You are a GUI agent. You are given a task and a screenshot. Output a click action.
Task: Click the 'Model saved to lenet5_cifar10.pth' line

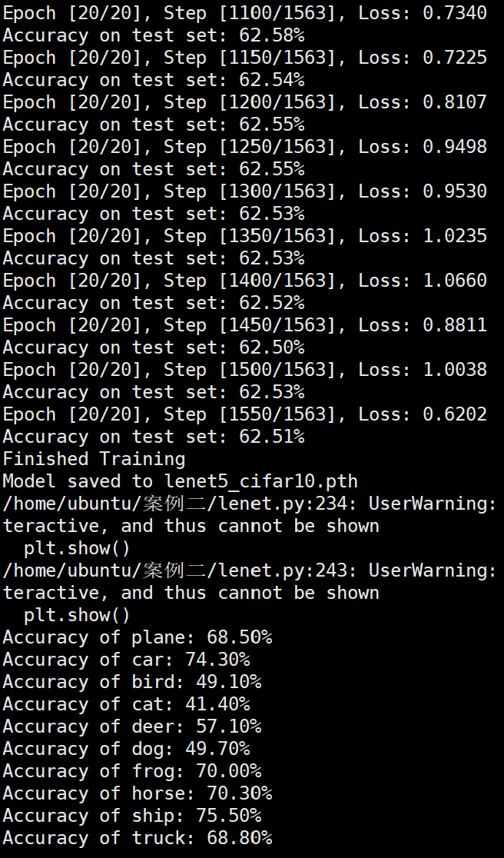tap(180, 481)
